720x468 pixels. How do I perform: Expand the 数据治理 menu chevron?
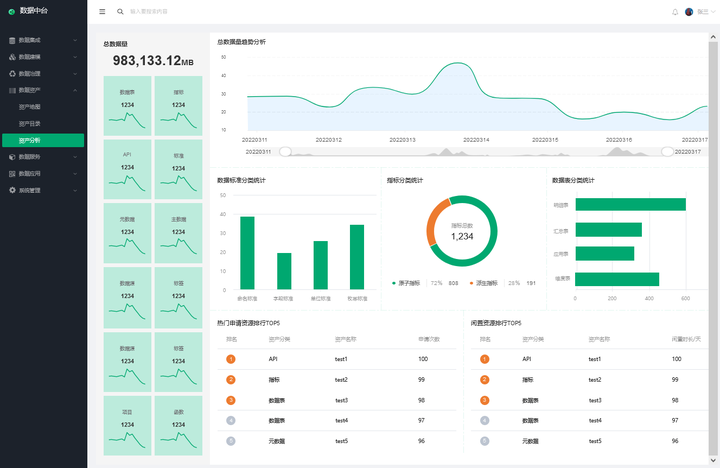[75, 73]
